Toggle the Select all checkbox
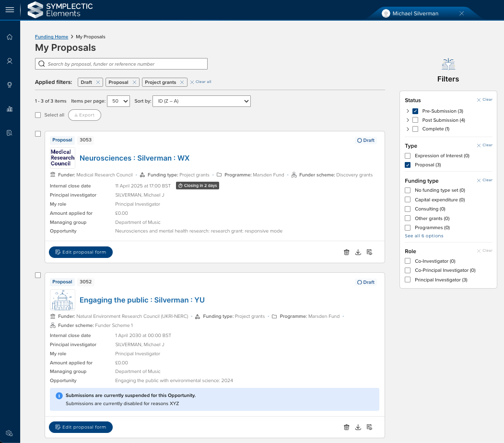504x443 pixels. (38, 115)
